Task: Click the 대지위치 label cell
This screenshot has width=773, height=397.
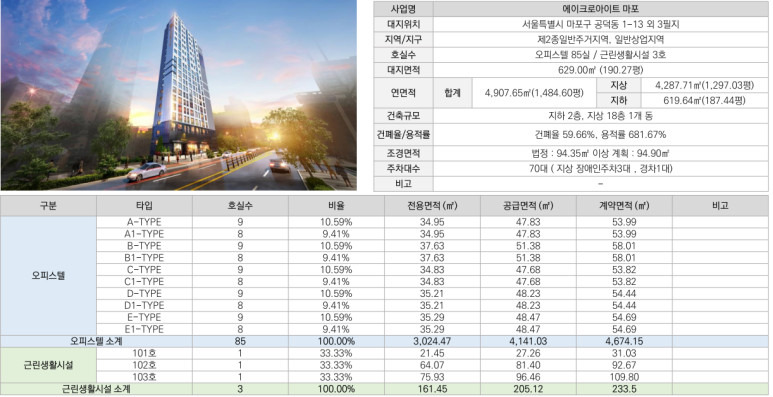Action: coord(403,24)
